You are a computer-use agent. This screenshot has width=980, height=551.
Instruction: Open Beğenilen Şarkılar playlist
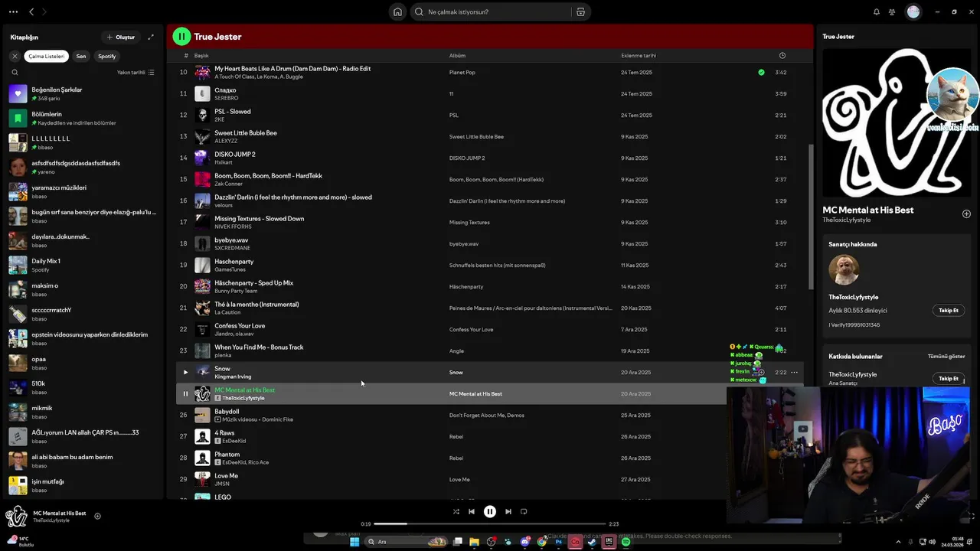(83, 94)
